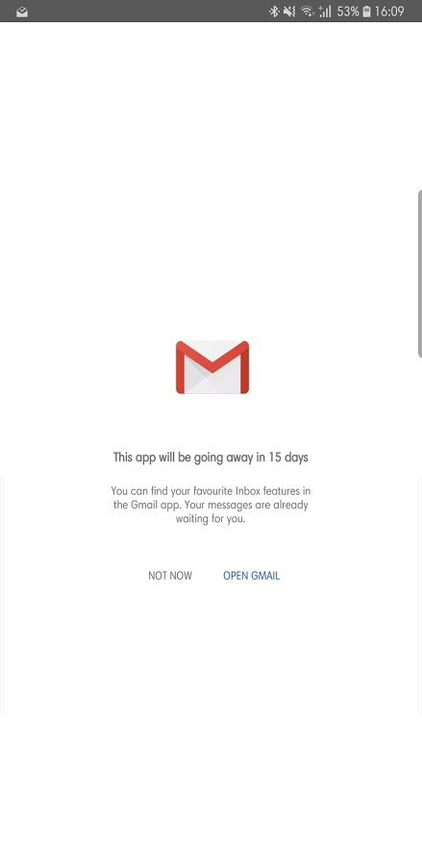
Task: Choose OPEN GMAIL to switch apps
Action: (x=252, y=576)
